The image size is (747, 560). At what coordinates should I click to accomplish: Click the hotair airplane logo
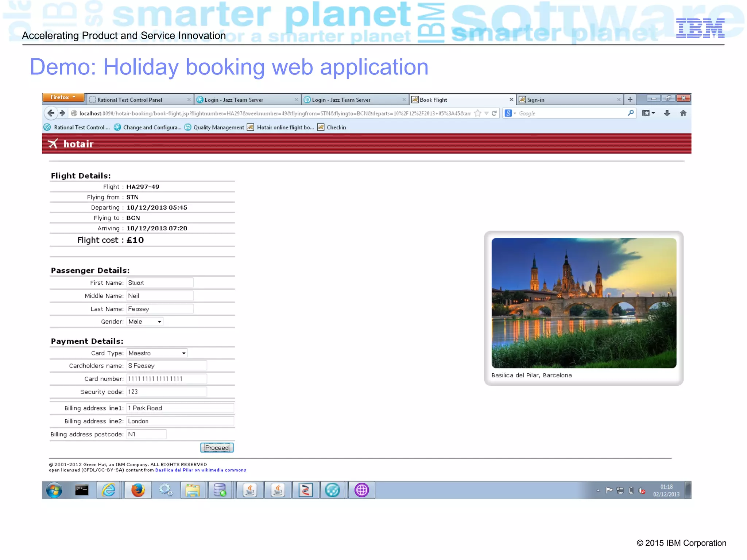click(53, 144)
